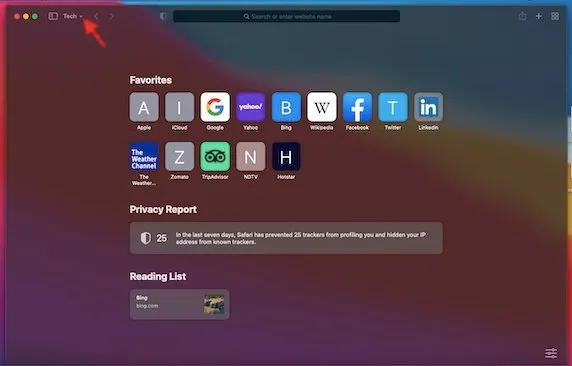572x366 pixels.
Task: Go back with the back arrow
Action: 96,16
